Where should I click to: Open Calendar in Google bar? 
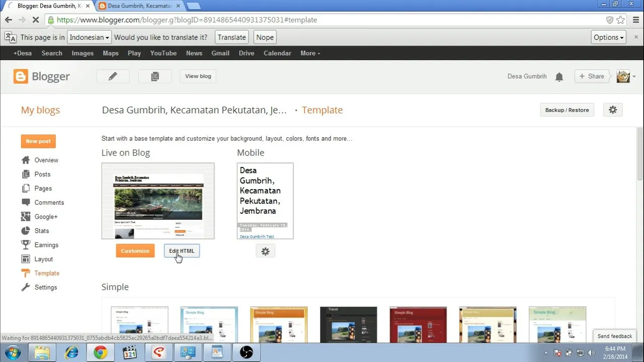click(277, 53)
